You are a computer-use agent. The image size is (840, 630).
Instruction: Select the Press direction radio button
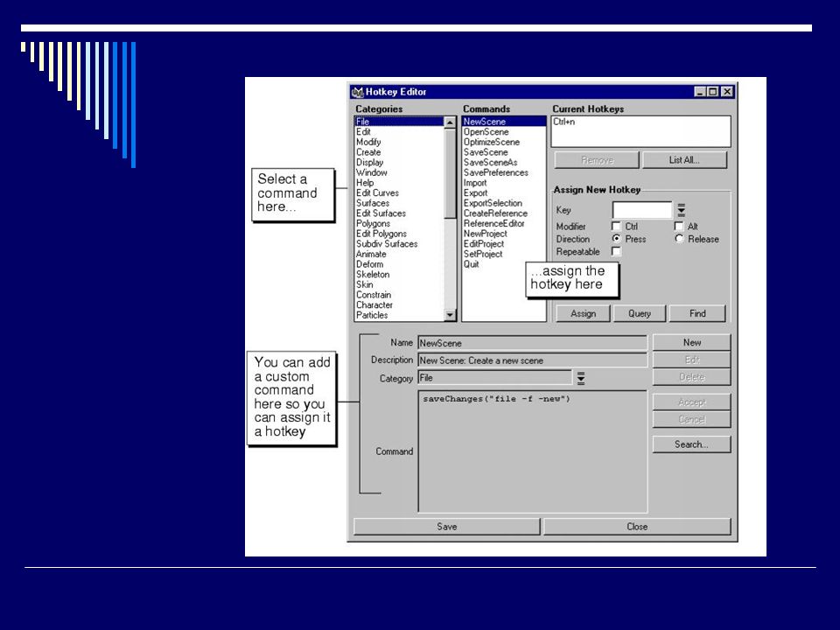(616, 238)
